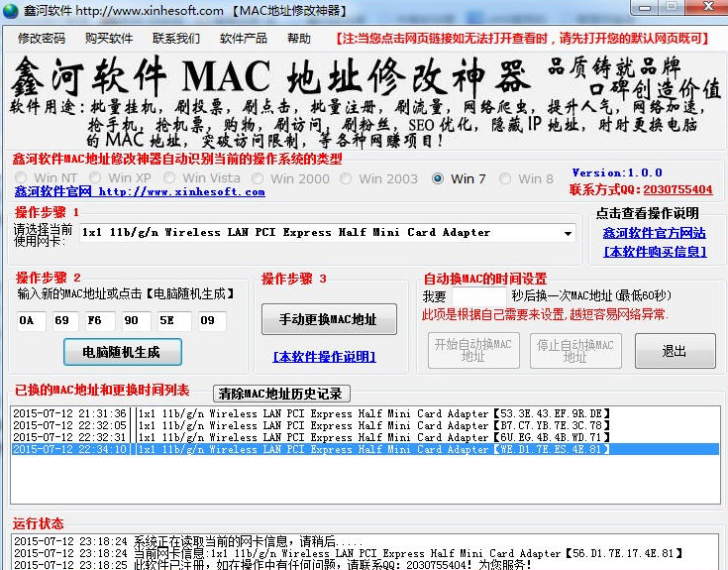The width and height of the screenshot is (728, 570).
Task: Open the 鑫河软件官方网站 link
Action: point(654,233)
